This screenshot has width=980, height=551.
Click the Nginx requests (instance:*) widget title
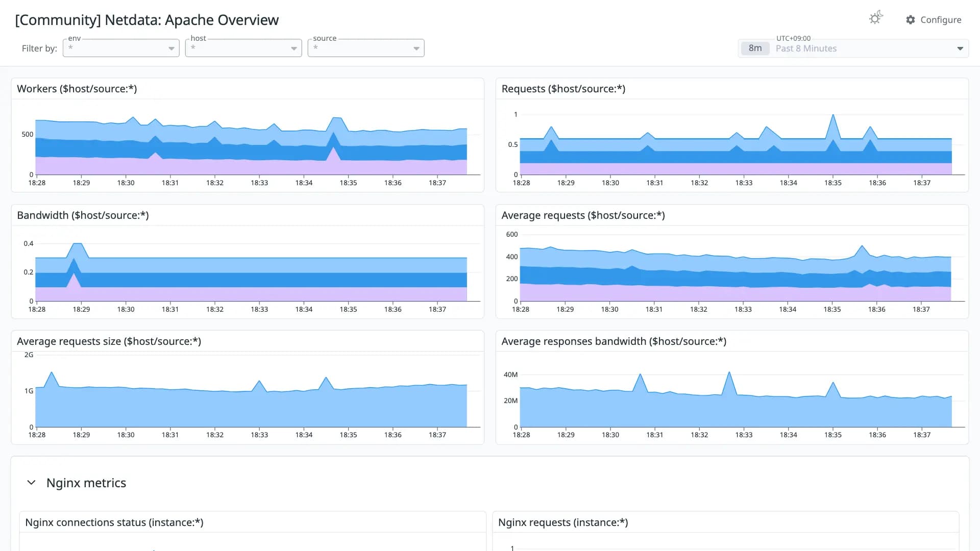tap(563, 522)
